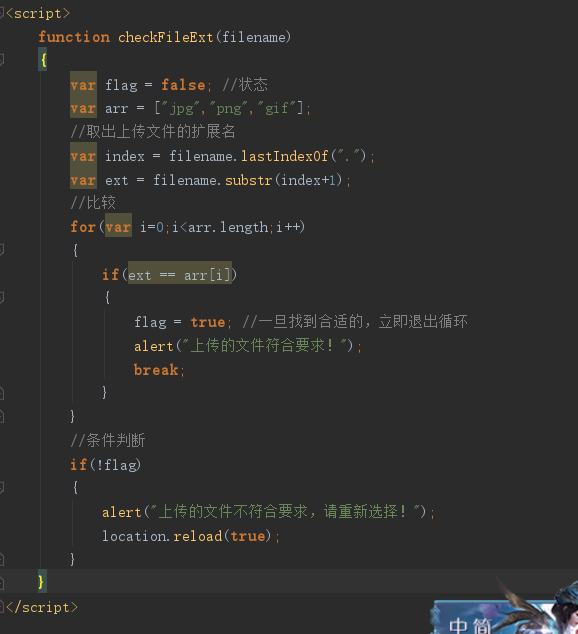Screen dimensions: 578x634
Task: Click the highlighted var before arr
Action: (x=83, y=108)
